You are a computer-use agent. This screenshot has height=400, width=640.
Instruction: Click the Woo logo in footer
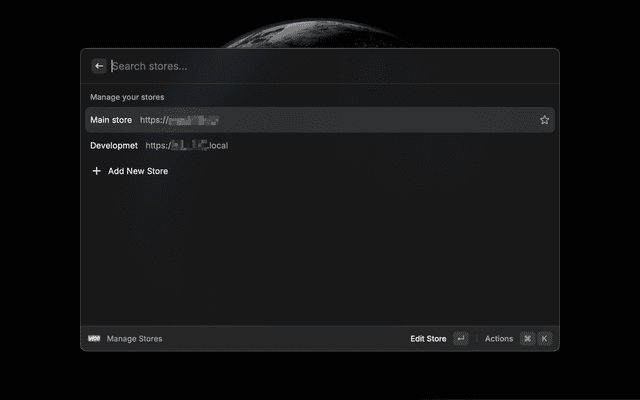[x=94, y=339]
